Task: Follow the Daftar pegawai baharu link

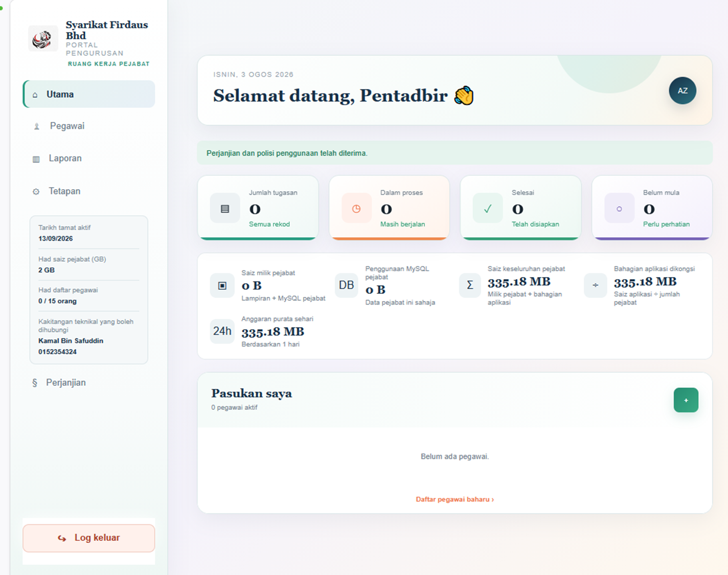Action: coord(455,499)
